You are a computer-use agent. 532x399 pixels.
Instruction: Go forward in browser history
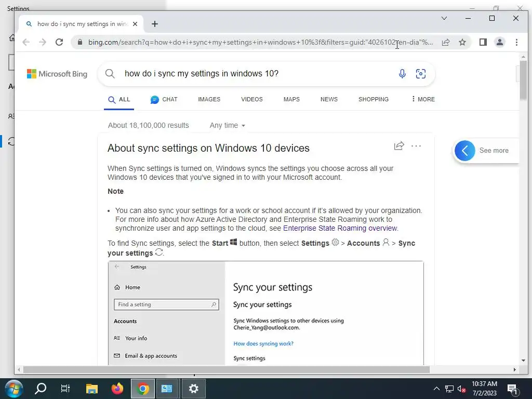click(43, 42)
